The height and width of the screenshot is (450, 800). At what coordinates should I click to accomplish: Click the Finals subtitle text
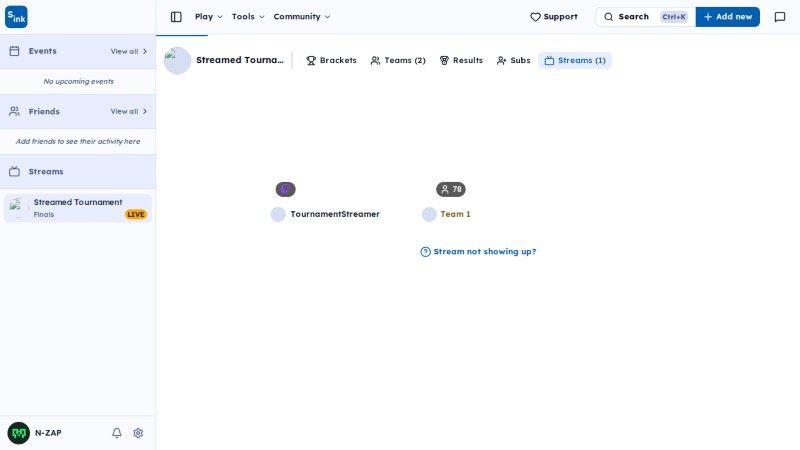coord(44,214)
